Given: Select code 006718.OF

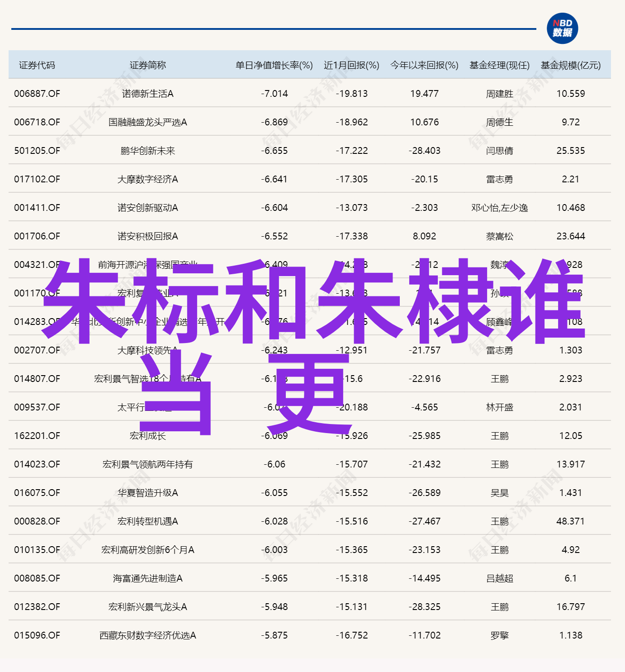Looking at the screenshot, I should 37,122.
